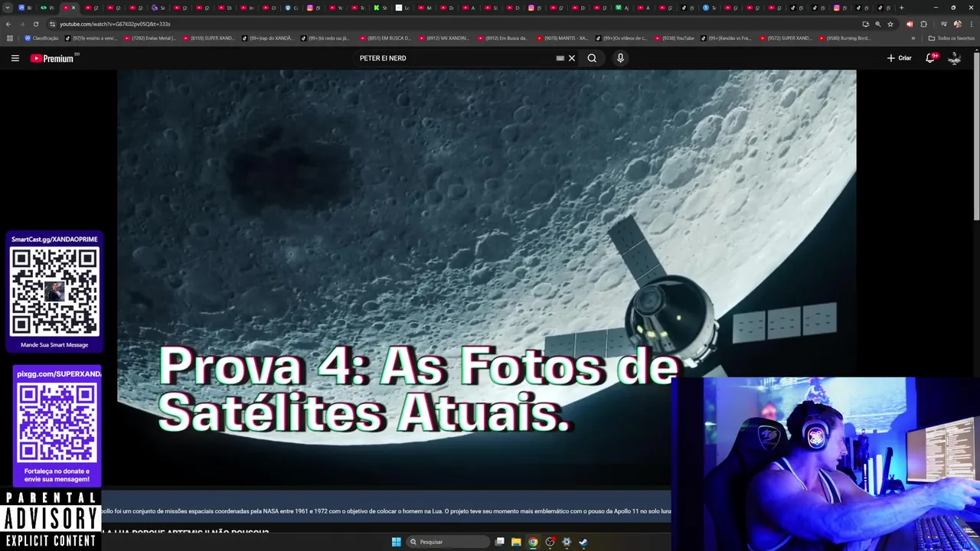The height and width of the screenshot is (551, 980).
Task: Open Task View in taskbar
Action: 499,542
